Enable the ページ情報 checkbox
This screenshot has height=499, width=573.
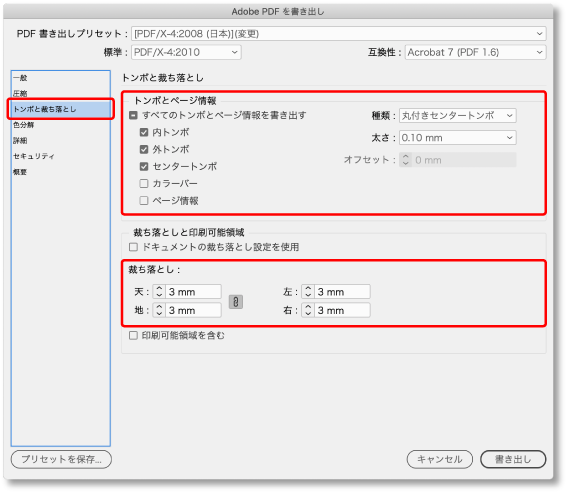click(x=144, y=201)
